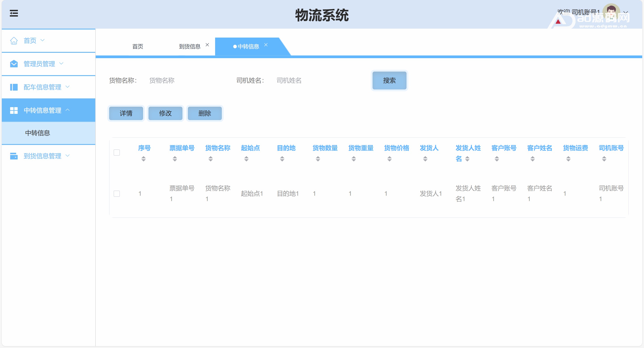This screenshot has width=644, height=348.
Task: Click the wallet icon beside 到货信息管理
Action: pyautogui.click(x=14, y=156)
